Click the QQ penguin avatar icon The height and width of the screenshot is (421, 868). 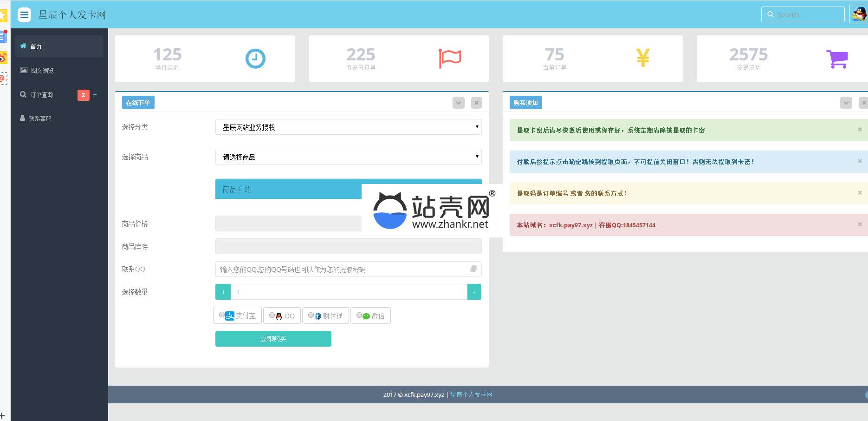coord(859,14)
